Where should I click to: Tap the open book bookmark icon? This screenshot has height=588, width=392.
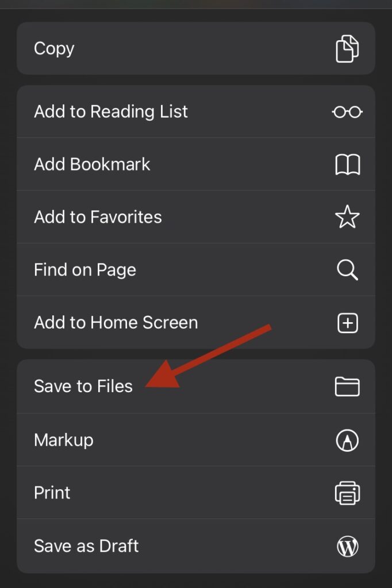pyautogui.click(x=347, y=165)
